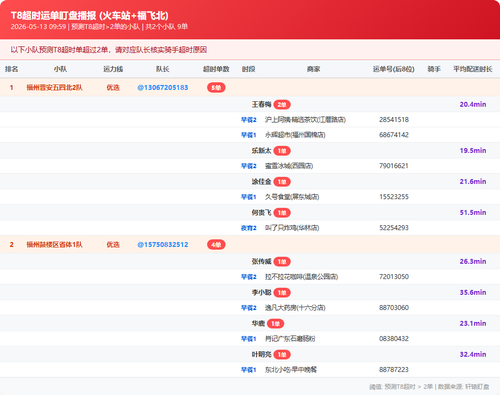Click the 1单 badge in the 23.1min row
The image size is (500, 395).
[275, 324]
